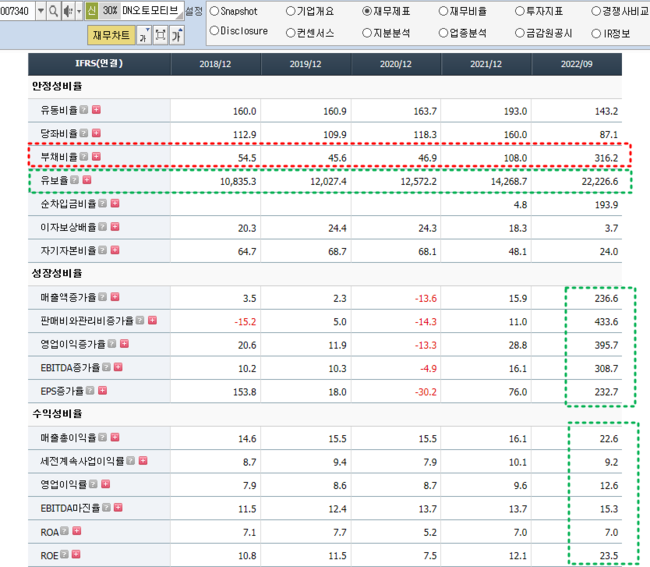This screenshot has height=567, width=650.
Task: Open help icon for 영업이익증가율
Action: (x=112, y=344)
